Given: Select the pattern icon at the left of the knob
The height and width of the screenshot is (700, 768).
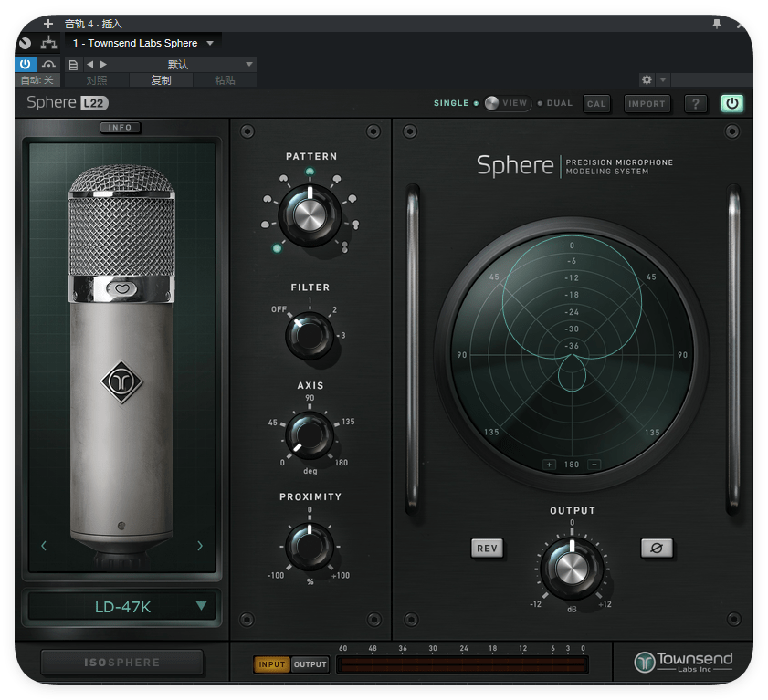Looking at the screenshot, I should click(x=266, y=225).
